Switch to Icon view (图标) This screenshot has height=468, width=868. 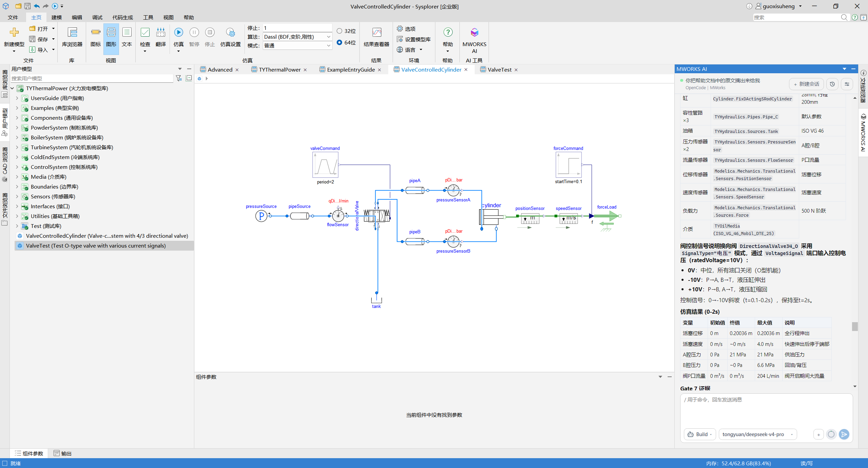click(x=96, y=33)
